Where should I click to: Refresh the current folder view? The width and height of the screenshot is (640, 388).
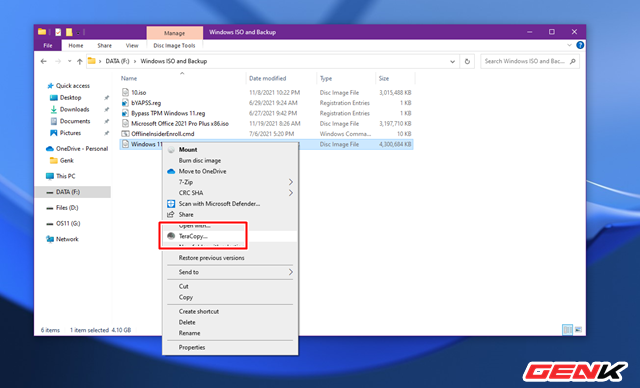point(467,61)
